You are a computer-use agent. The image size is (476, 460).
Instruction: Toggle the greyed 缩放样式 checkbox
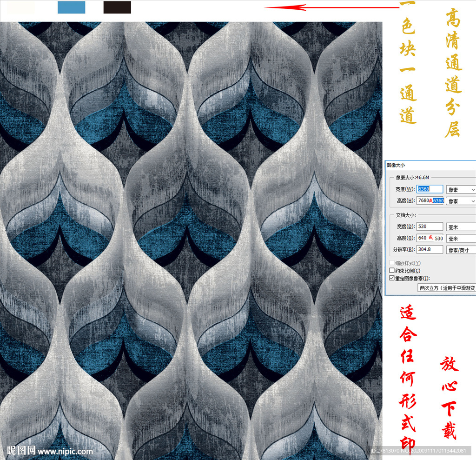(x=392, y=262)
